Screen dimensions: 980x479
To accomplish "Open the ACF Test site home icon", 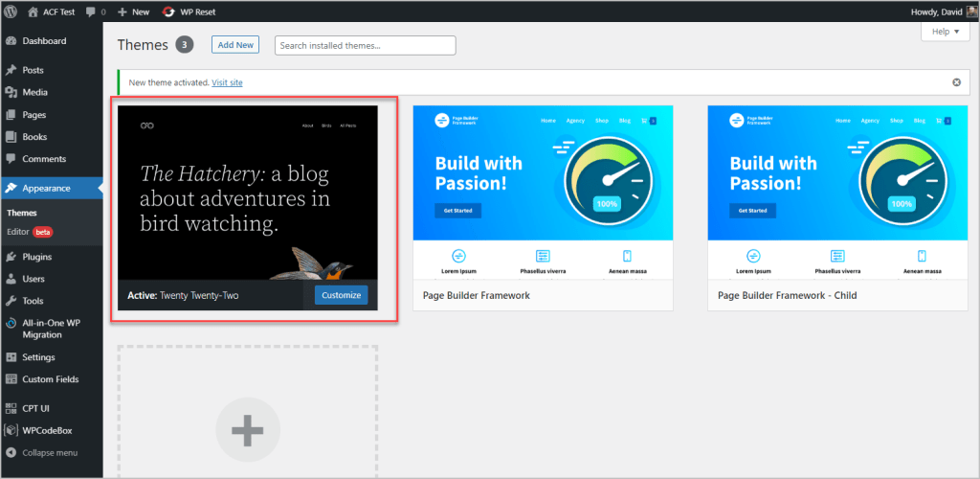I will click(33, 11).
